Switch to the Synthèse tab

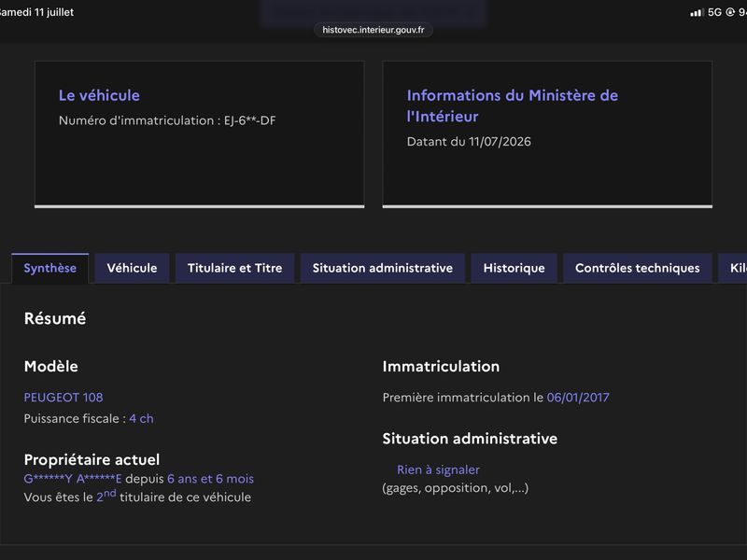tap(50, 268)
